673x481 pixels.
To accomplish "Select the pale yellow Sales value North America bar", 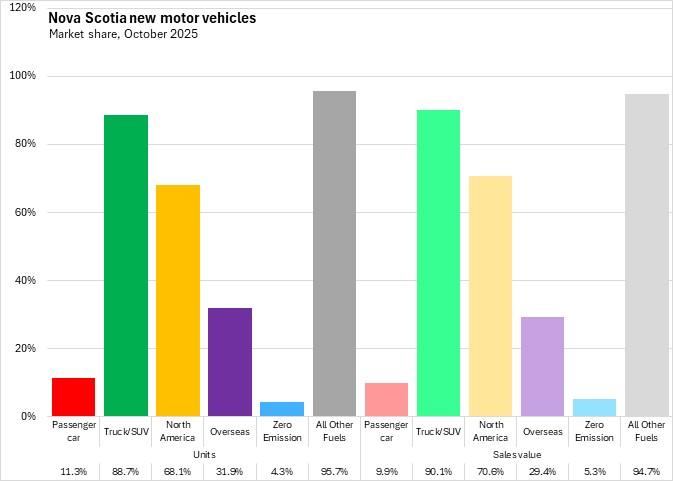I will click(490, 296).
